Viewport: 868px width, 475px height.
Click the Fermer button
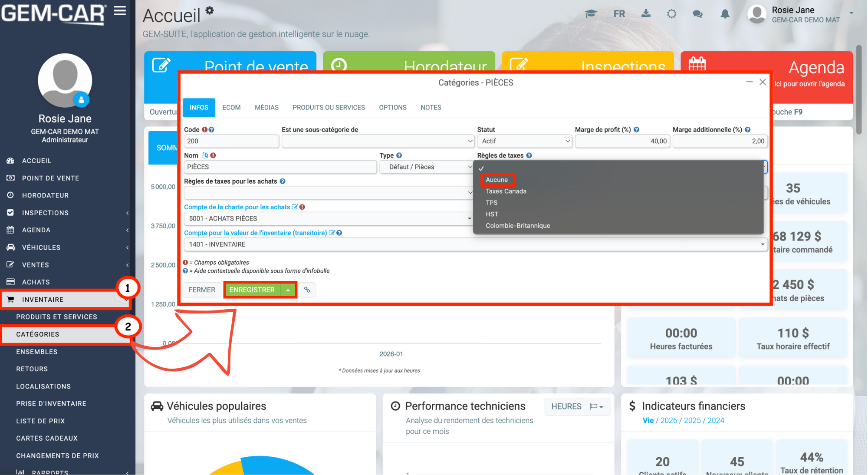coord(202,290)
